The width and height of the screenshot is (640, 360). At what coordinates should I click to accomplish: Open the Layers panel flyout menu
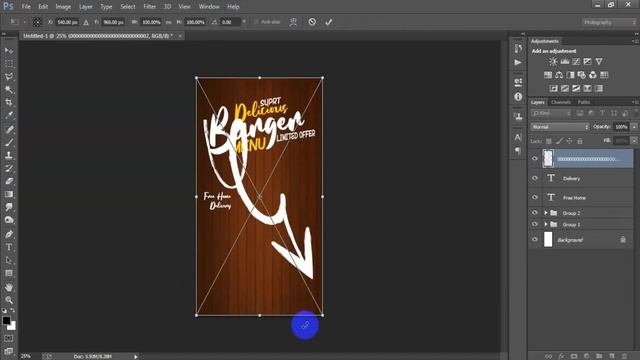635,102
